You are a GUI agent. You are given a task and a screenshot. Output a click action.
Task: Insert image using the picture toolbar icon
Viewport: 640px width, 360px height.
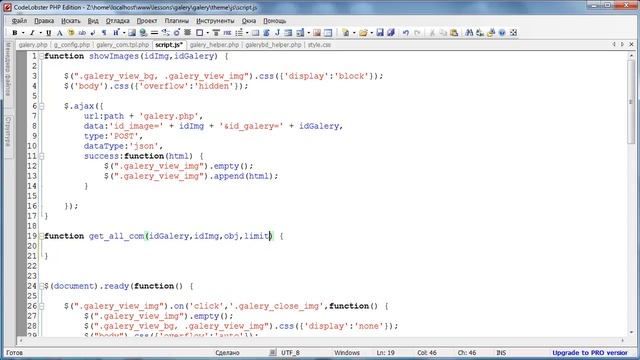[132, 33]
